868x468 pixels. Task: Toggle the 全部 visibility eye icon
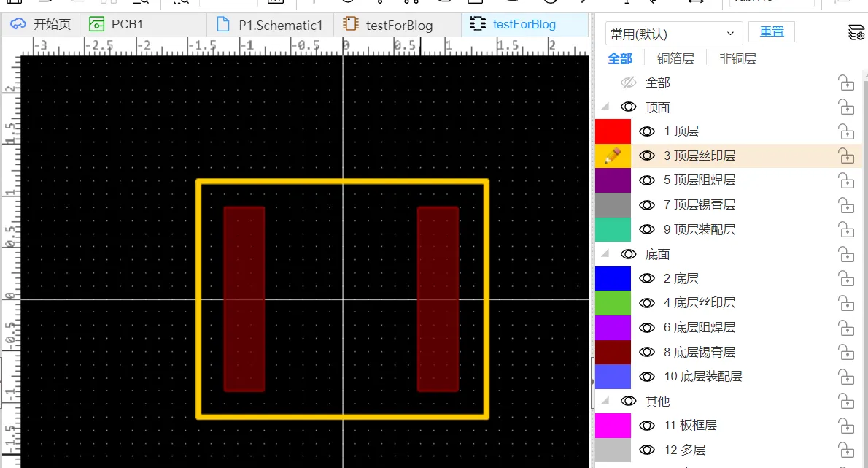628,83
